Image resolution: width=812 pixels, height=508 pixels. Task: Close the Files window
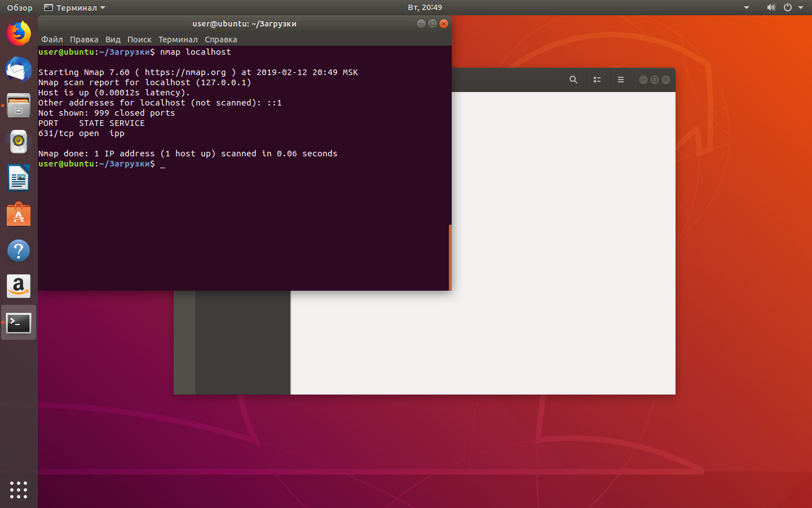point(666,80)
